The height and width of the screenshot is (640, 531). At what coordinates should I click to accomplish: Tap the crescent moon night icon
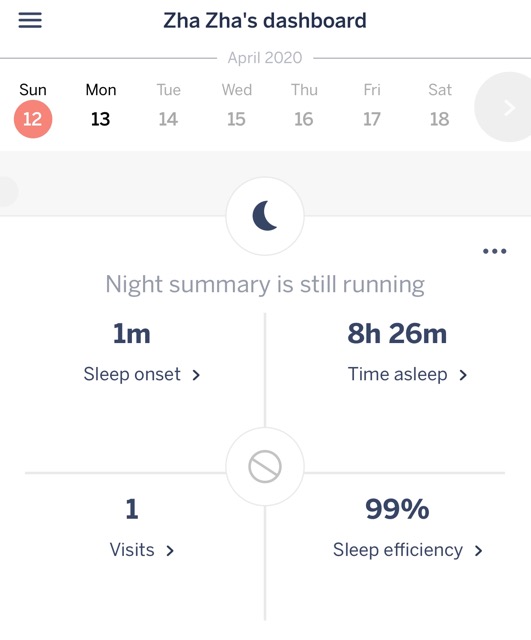(265, 216)
